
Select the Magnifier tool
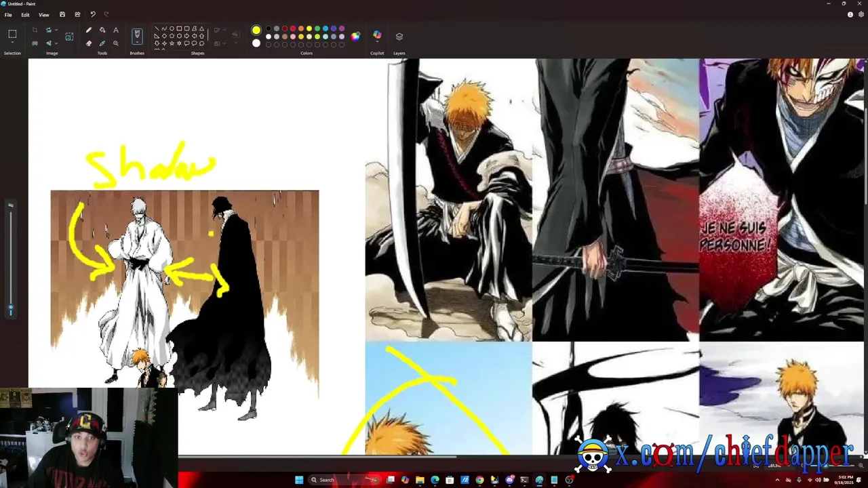click(x=116, y=43)
